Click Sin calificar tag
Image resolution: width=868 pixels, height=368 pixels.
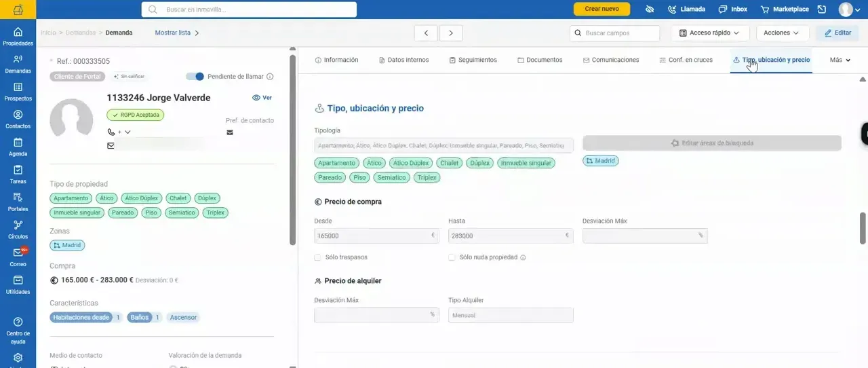[129, 77]
